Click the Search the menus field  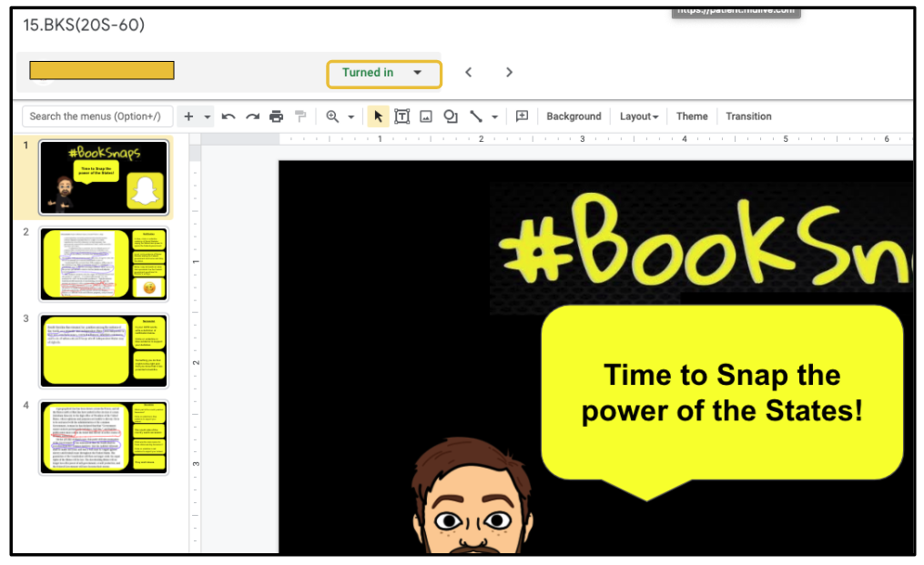click(97, 116)
